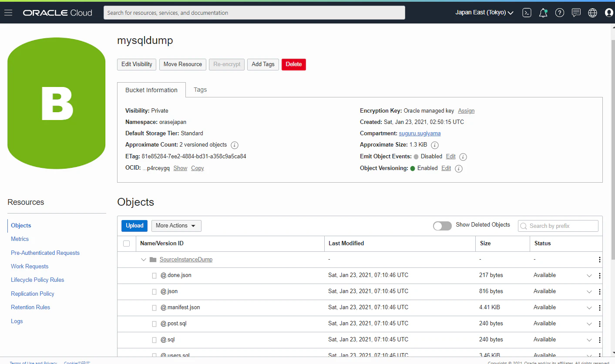Launch Cloud Shell from the header
Image resolution: width=615 pixels, height=364 pixels.
pos(527,13)
